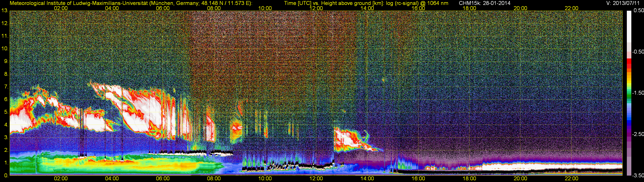Screen dimensions: 644x182
Task: Click the -2.50 colorbar scale value
Action: [638, 134]
